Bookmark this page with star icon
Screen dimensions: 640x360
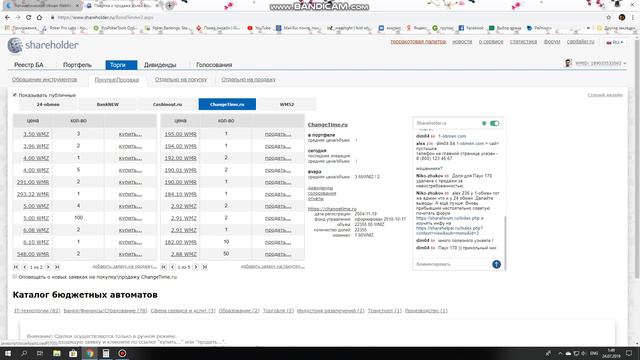609,18
